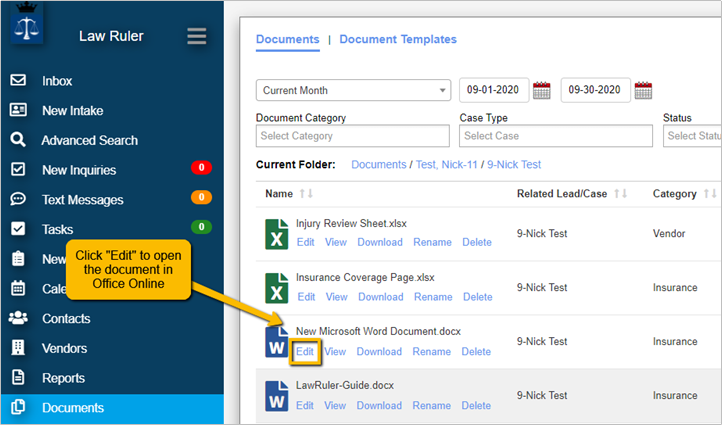The image size is (722, 425).
Task: Go to Test, Nick-11 breadcrumb folder
Action: pyautogui.click(x=447, y=165)
